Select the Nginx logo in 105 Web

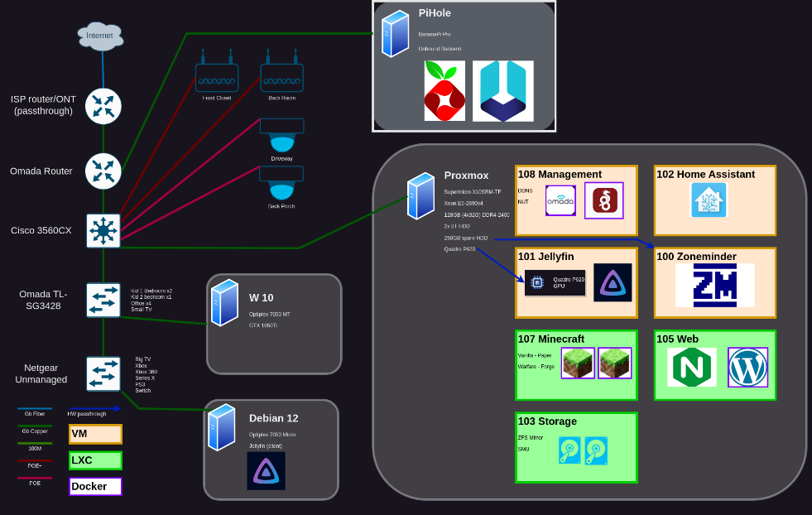pyautogui.click(x=692, y=368)
